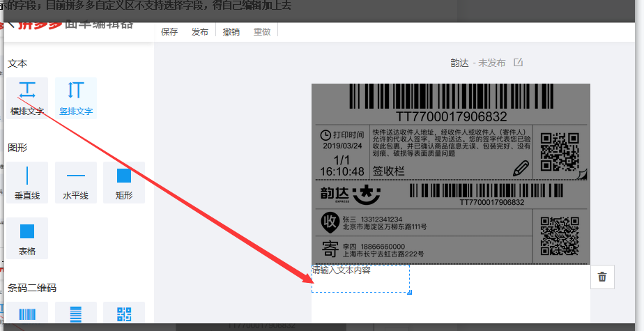Click the resize handle of the text box
The width and height of the screenshot is (644, 331).
[409, 292]
